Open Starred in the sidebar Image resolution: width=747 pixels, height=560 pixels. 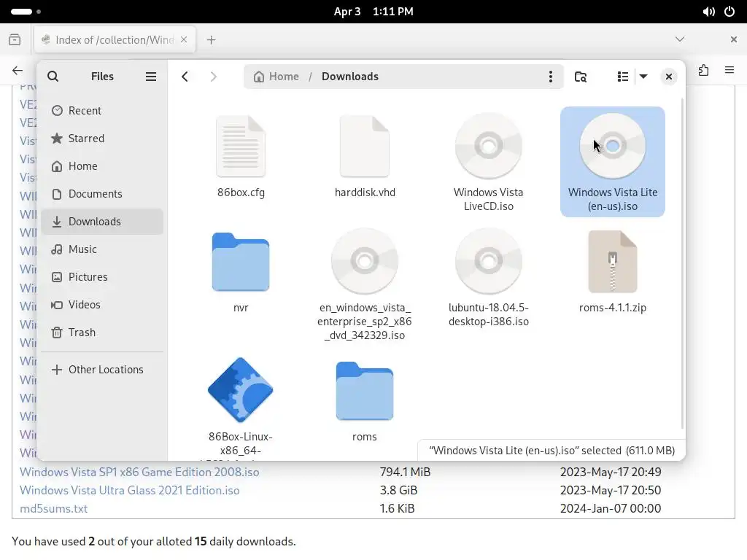102,138
